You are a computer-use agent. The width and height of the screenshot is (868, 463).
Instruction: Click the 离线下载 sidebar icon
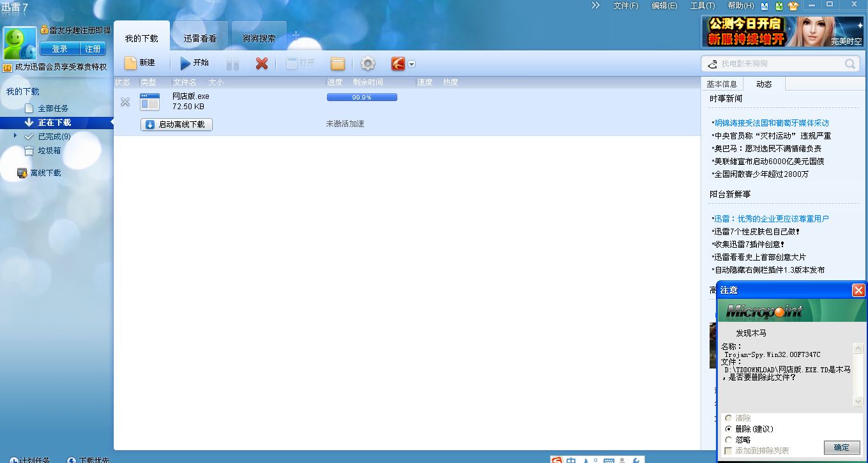pos(22,172)
